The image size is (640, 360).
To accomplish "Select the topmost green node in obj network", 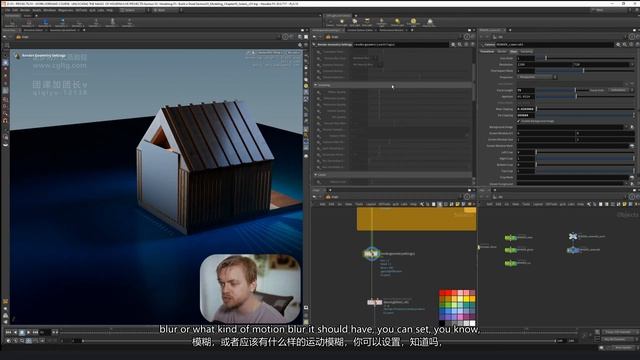I will pyautogui.click(x=510, y=238).
